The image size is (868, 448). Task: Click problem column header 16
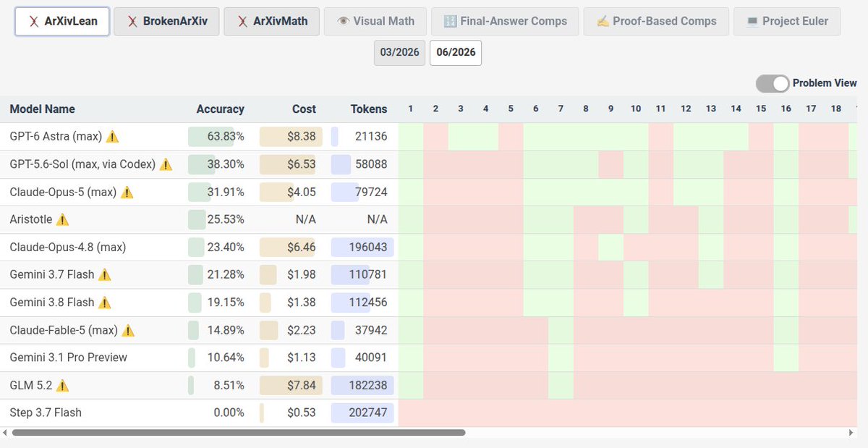(786, 109)
